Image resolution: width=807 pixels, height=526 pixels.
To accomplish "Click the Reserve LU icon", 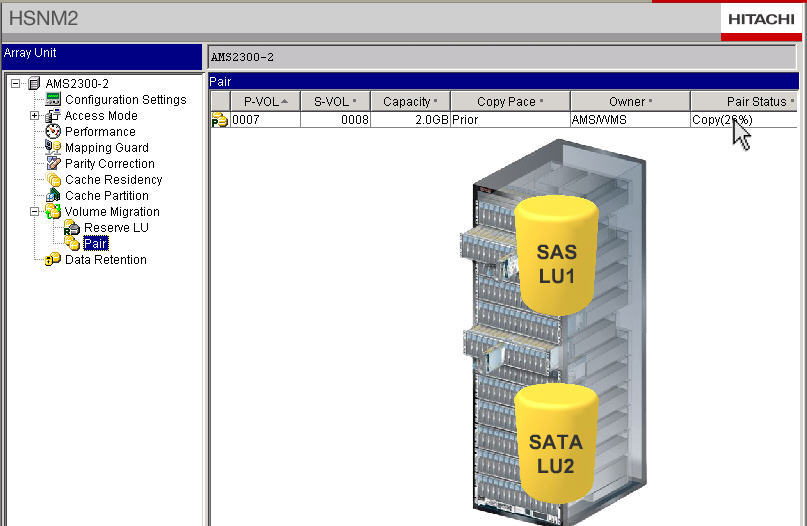I will (x=72, y=227).
